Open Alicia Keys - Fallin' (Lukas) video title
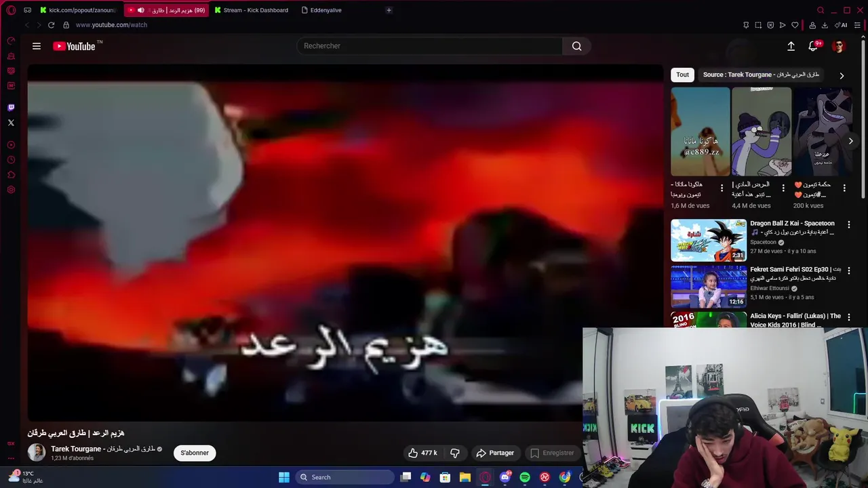This screenshot has width=868, height=488. coord(795,320)
